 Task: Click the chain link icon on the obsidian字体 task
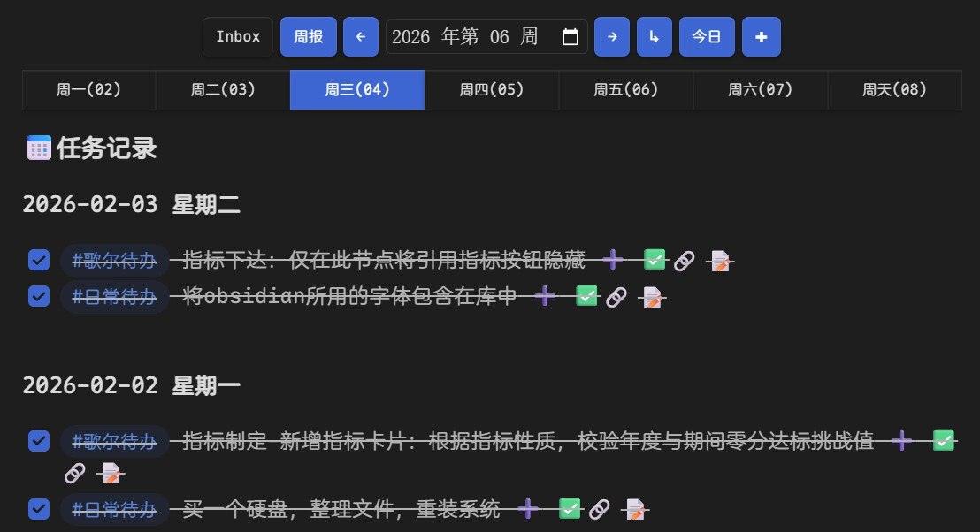pyautogui.click(x=616, y=297)
